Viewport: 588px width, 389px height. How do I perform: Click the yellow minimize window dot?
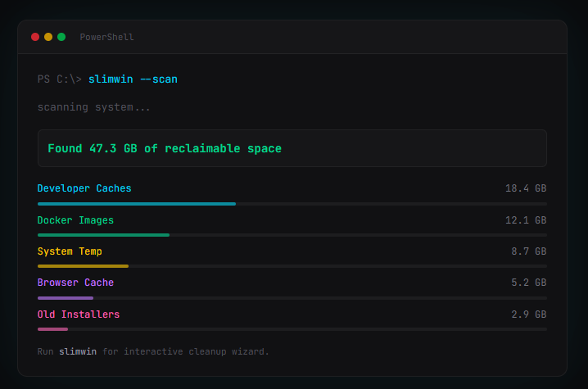[48, 37]
